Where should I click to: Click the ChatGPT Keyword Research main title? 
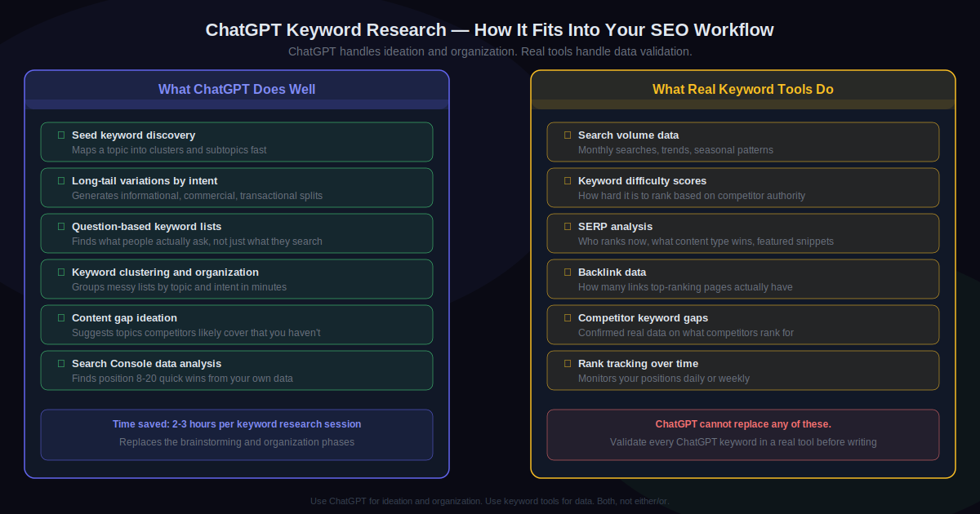[489, 30]
